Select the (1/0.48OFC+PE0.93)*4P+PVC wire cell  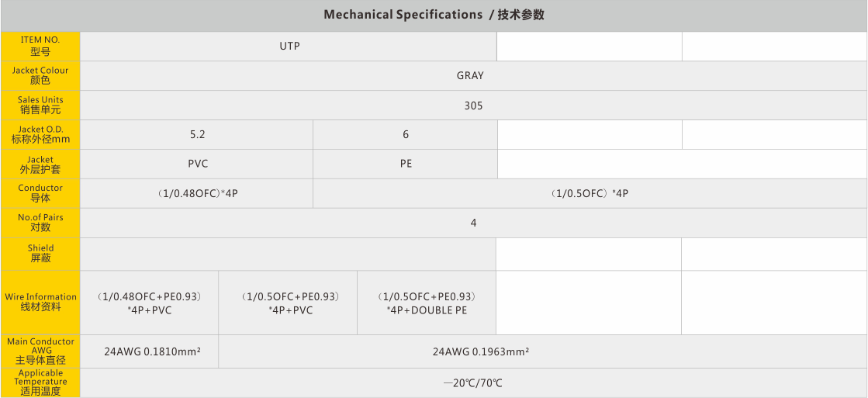point(149,303)
